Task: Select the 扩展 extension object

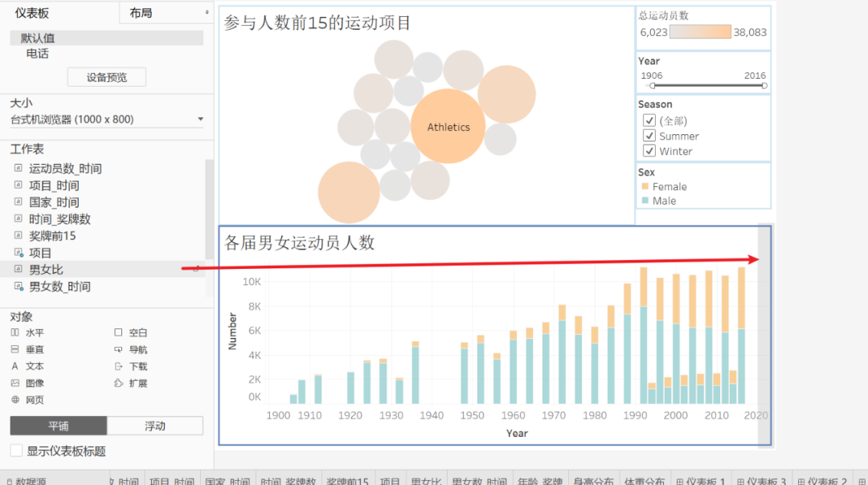Action: point(131,383)
